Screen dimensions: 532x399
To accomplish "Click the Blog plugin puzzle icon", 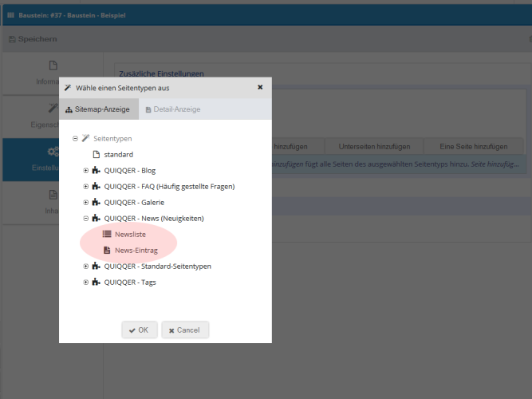I will (97, 171).
